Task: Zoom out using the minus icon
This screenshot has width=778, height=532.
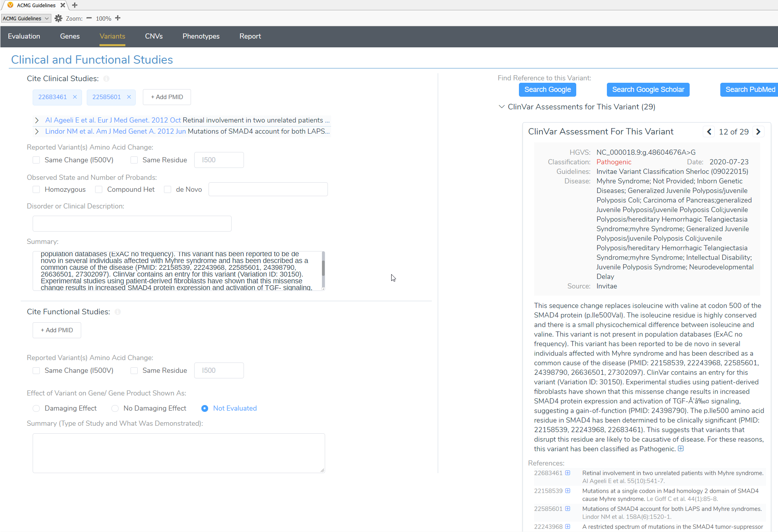Action: point(89,18)
